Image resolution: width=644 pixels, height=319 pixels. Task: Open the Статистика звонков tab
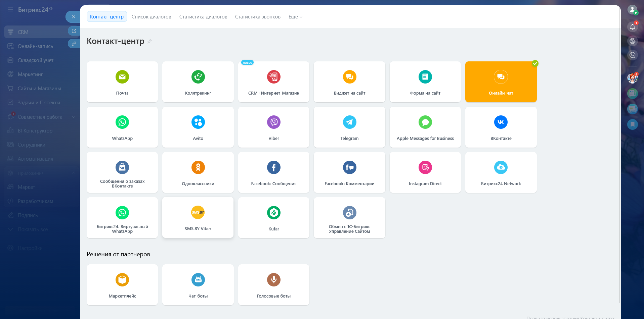tap(258, 17)
